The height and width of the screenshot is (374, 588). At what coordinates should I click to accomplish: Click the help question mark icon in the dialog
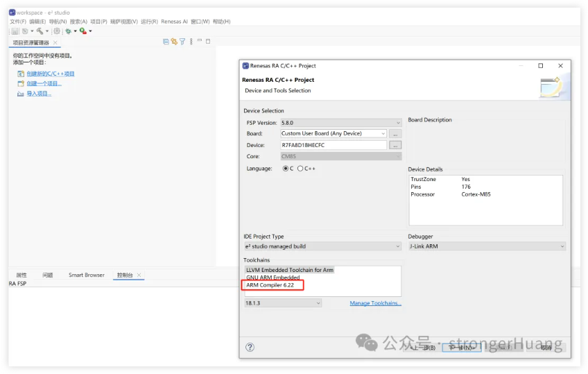250,347
